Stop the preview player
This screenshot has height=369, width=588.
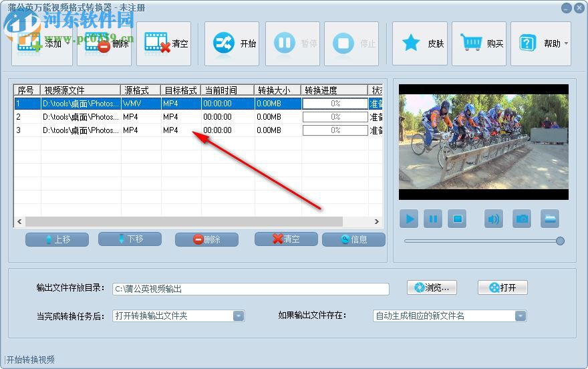pyautogui.click(x=457, y=219)
